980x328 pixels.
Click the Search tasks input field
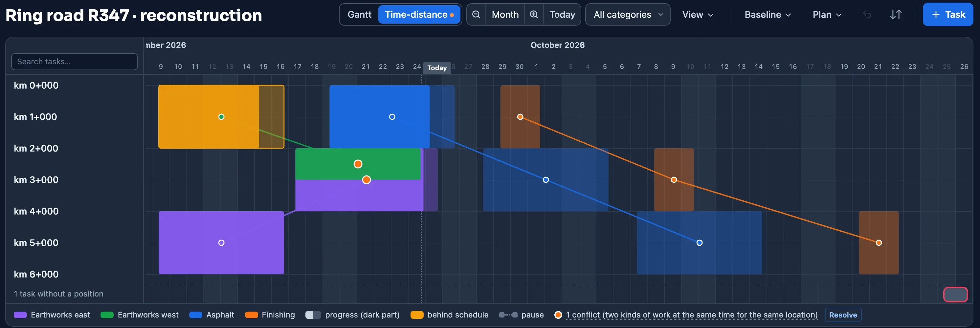click(75, 62)
